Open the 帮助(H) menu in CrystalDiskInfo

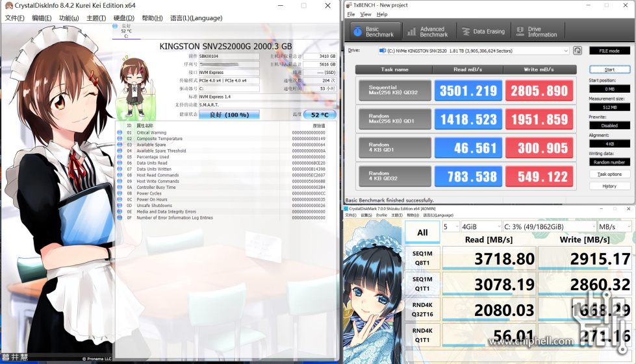coord(152,18)
